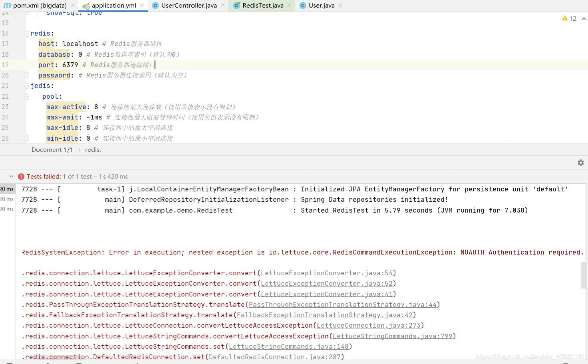Click the 'host' key on line 17
The image size is (588, 364).
[46, 44]
